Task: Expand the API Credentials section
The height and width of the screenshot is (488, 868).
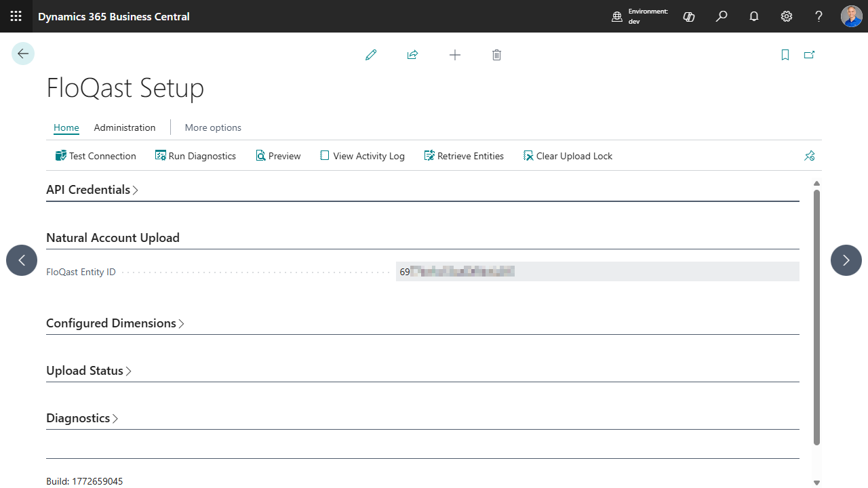Action: (x=92, y=190)
